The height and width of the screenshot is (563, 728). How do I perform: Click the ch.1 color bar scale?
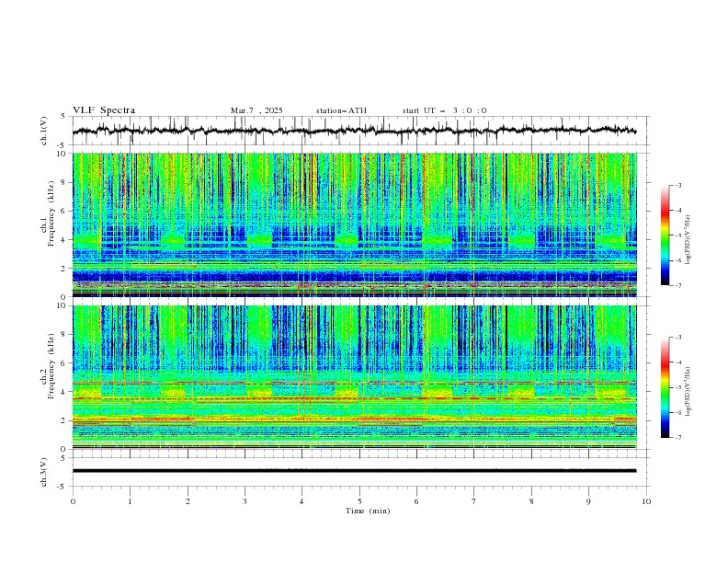(x=665, y=235)
